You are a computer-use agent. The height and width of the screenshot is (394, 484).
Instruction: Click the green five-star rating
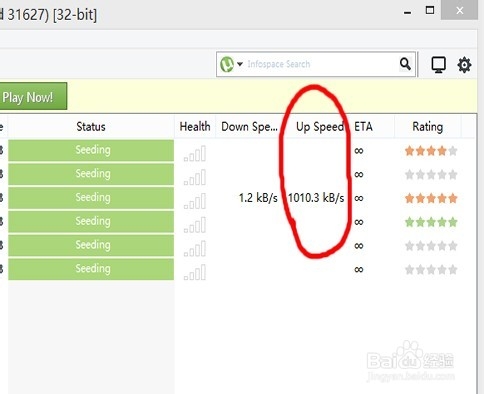(431, 222)
